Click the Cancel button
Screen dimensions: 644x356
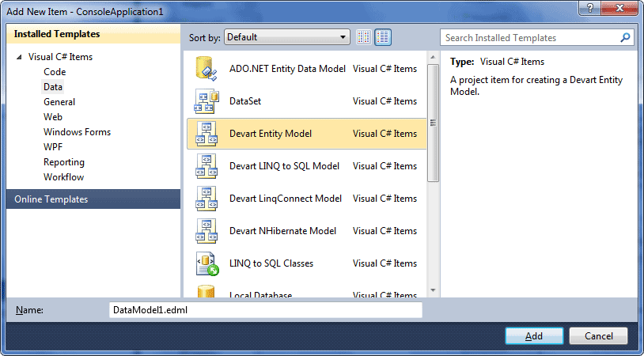point(598,336)
